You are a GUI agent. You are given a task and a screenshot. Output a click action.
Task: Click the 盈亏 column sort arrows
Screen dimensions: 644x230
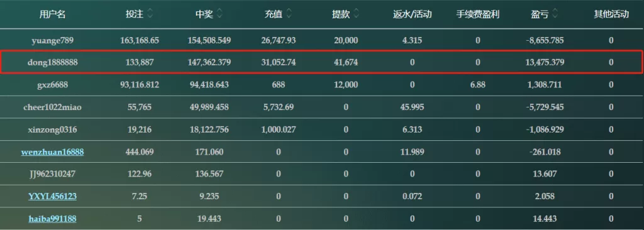click(x=555, y=14)
